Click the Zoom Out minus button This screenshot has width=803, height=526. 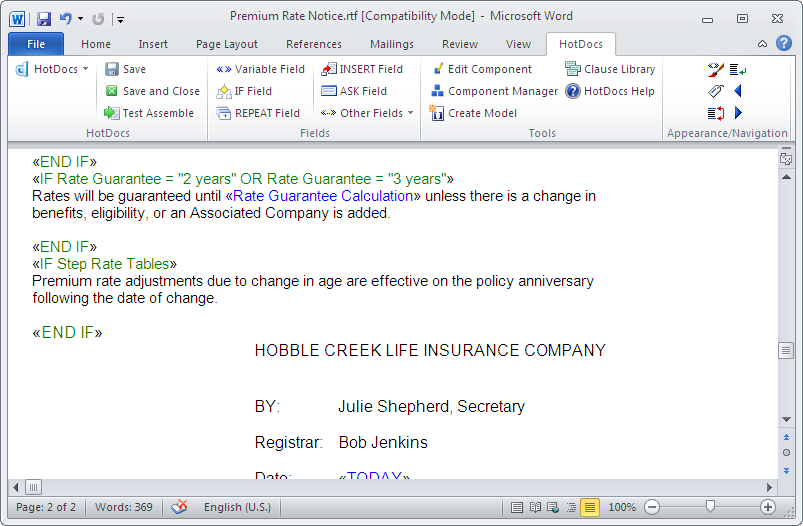pyautogui.click(x=652, y=508)
